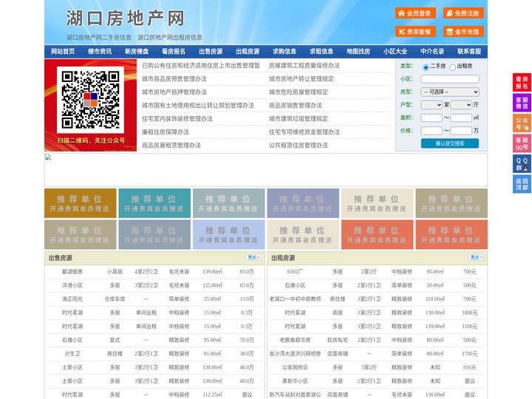Open 求购信息 navigation item
Viewport: 532px width, 399px height.
(284, 52)
